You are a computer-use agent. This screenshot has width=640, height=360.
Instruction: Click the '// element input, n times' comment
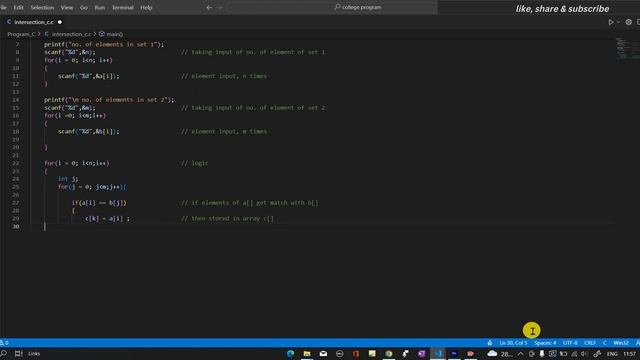(x=224, y=76)
